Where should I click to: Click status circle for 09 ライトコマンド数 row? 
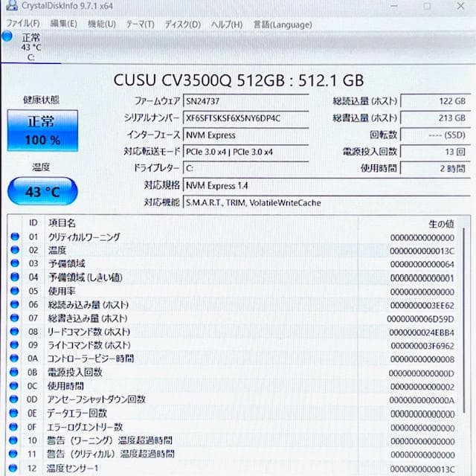pos(14,345)
